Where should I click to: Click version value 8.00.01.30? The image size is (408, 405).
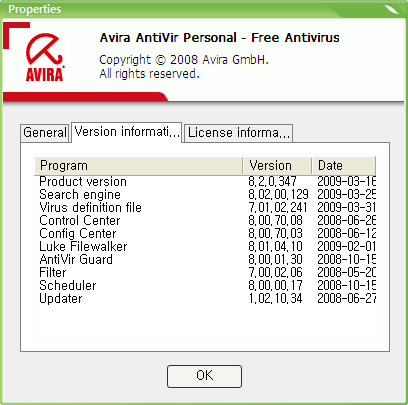[275, 260]
